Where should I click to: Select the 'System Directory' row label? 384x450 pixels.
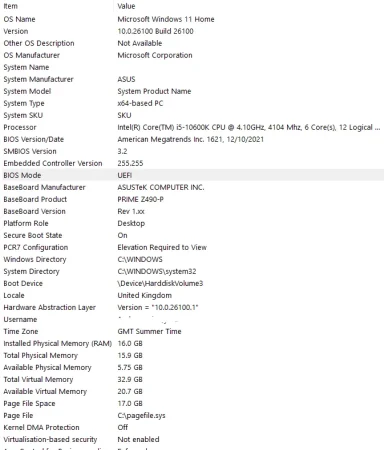31,272
